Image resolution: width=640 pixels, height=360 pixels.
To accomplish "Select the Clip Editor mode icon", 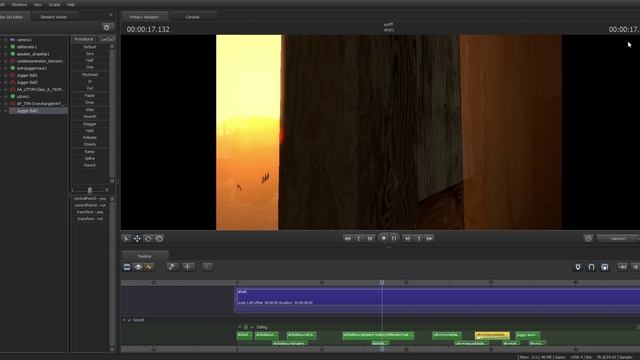I will click(x=127, y=267).
